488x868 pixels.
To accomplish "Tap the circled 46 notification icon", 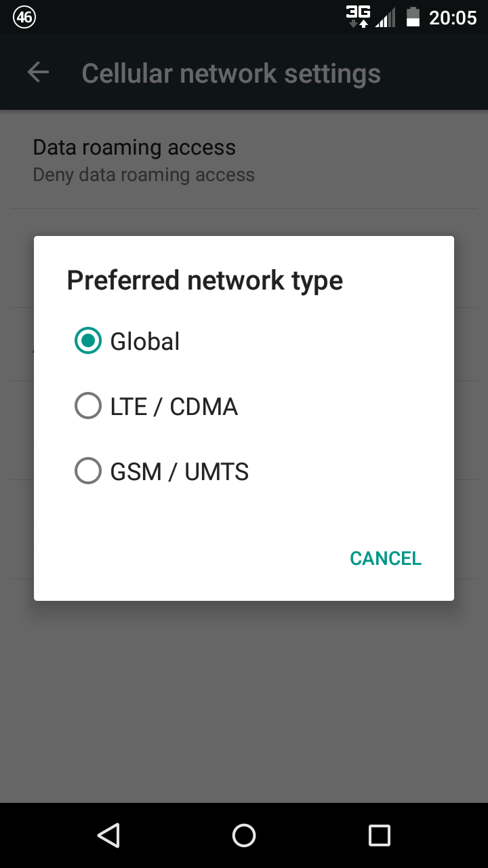I will point(24,18).
